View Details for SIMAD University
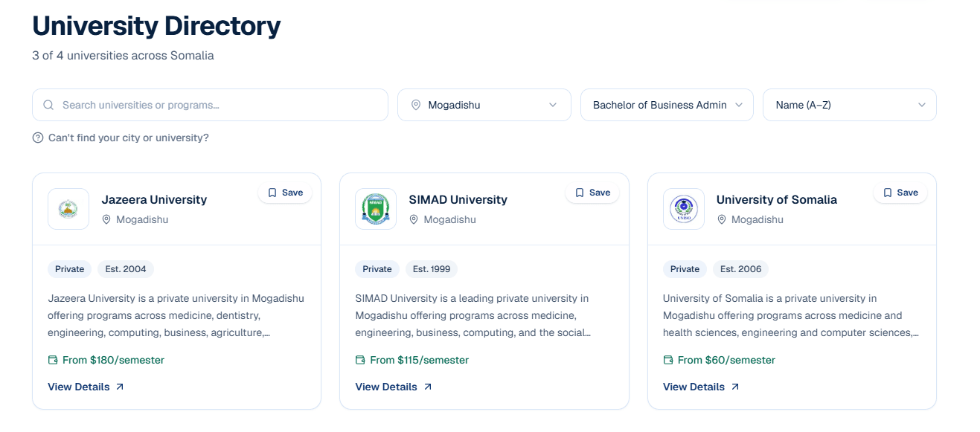 coord(394,387)
